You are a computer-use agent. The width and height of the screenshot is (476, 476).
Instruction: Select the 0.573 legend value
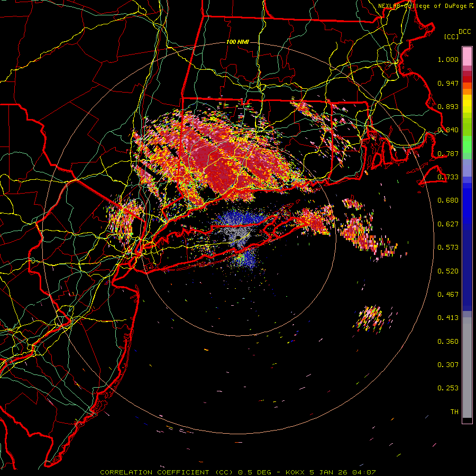(448, 248)
